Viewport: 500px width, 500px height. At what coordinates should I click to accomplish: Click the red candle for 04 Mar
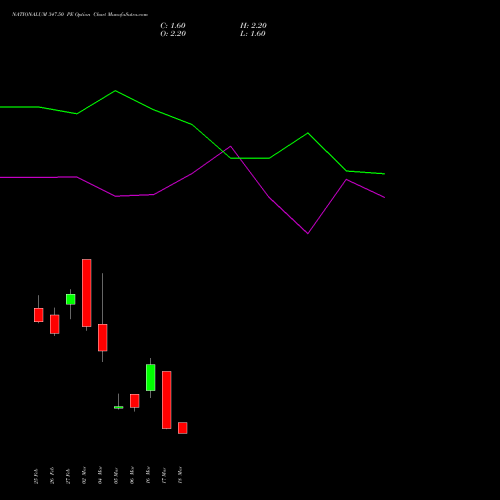tap(103, 337)
